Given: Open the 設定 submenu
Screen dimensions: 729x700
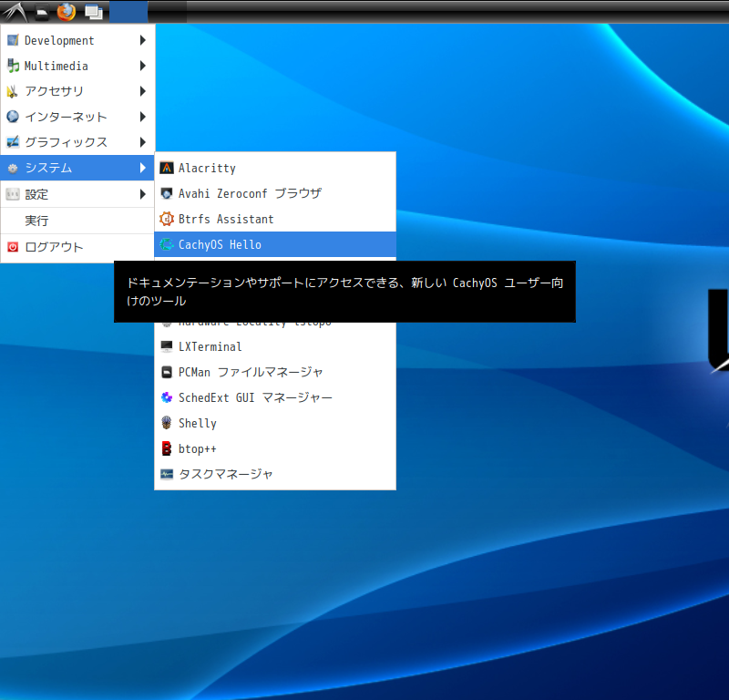Looking at the screenshot, I should (77, 194).
